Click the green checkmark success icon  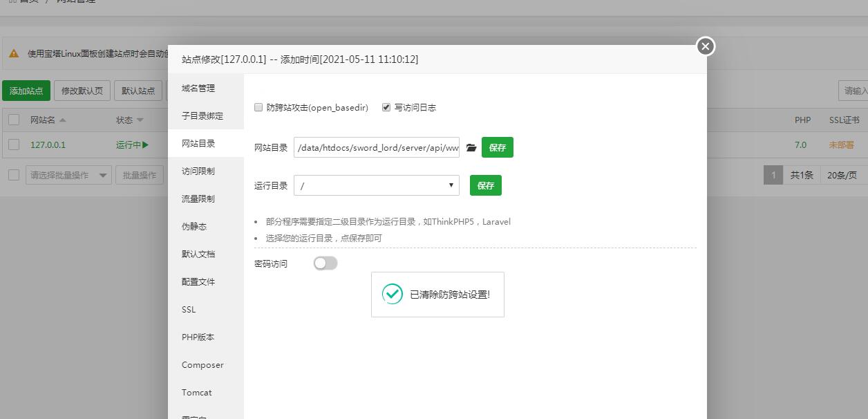tap(393, 294)
